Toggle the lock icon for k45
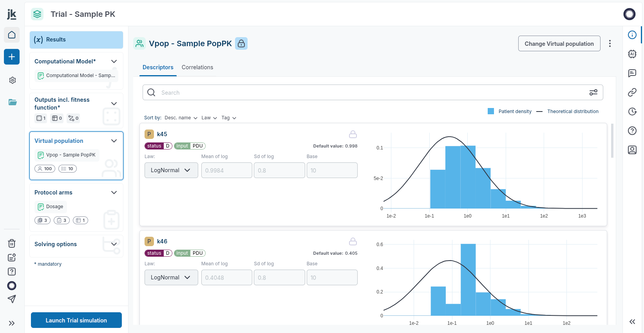The width and height of the screenshot is (644, 333). pyautogui.click(x=353, y=134)
